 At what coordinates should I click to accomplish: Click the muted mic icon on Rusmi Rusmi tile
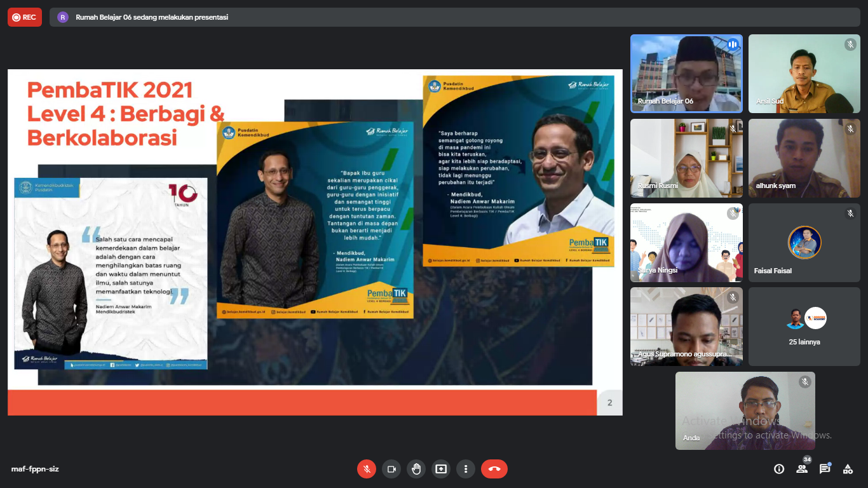pyautogui.click(x=733, y=129)
